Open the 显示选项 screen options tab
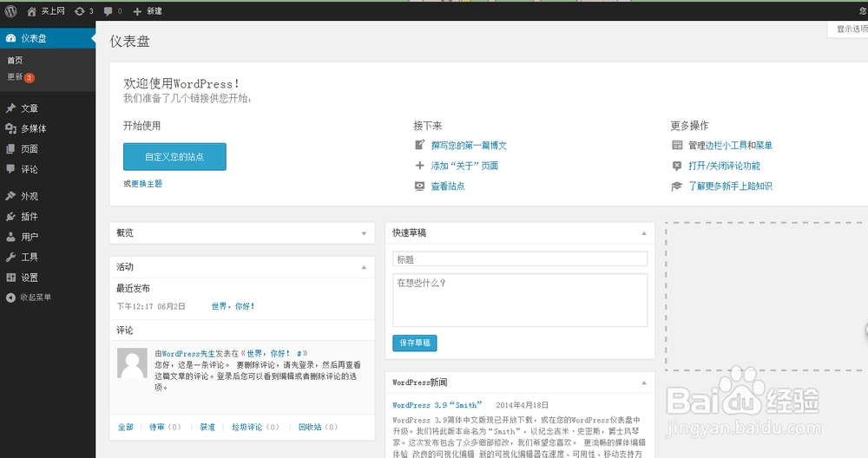The width and height of the screenshot is (868, 458). 848,29
